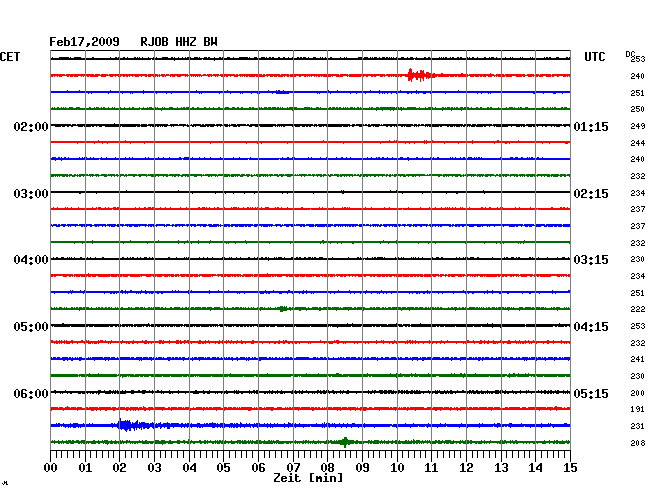Click the DC value 222
The width and height of the screenshot is (650, 494).
click(638, 309)
